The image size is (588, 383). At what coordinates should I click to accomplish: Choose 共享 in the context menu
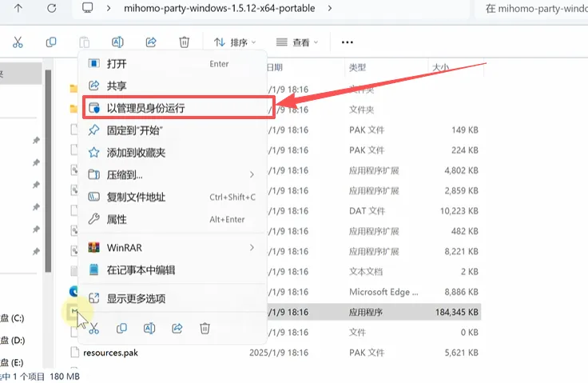tap(173, 86)
